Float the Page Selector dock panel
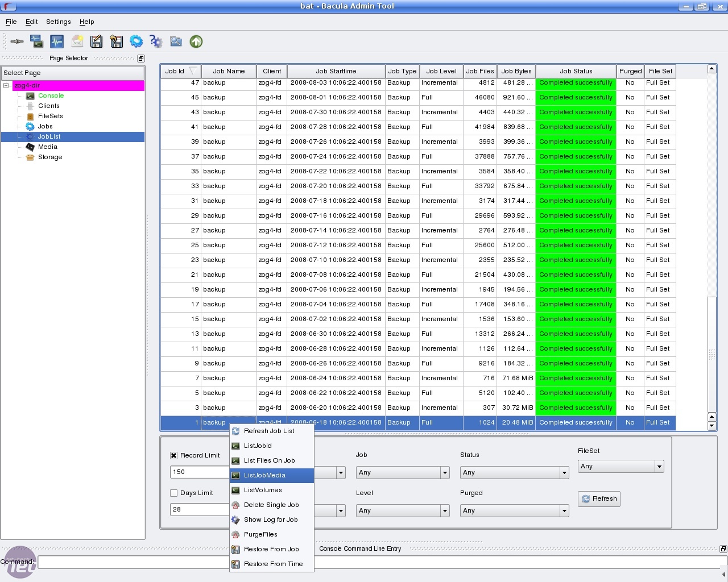 pos(141,58)
